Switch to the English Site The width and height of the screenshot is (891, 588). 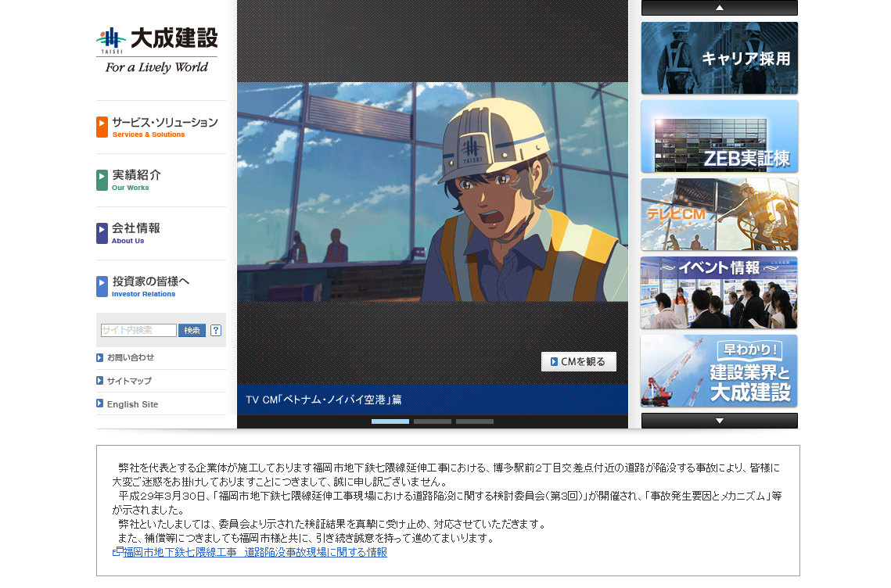[x=132, y=404]
